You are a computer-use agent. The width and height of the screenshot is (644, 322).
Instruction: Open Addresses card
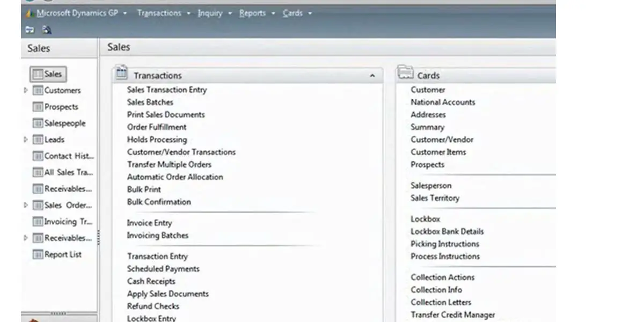(x=428, y=114)
